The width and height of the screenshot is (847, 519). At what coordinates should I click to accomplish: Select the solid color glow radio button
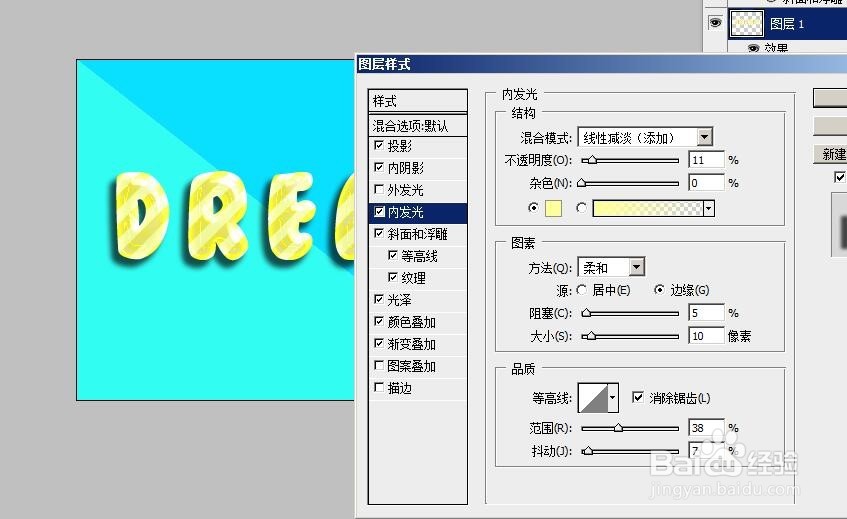[x=534, y=208]
